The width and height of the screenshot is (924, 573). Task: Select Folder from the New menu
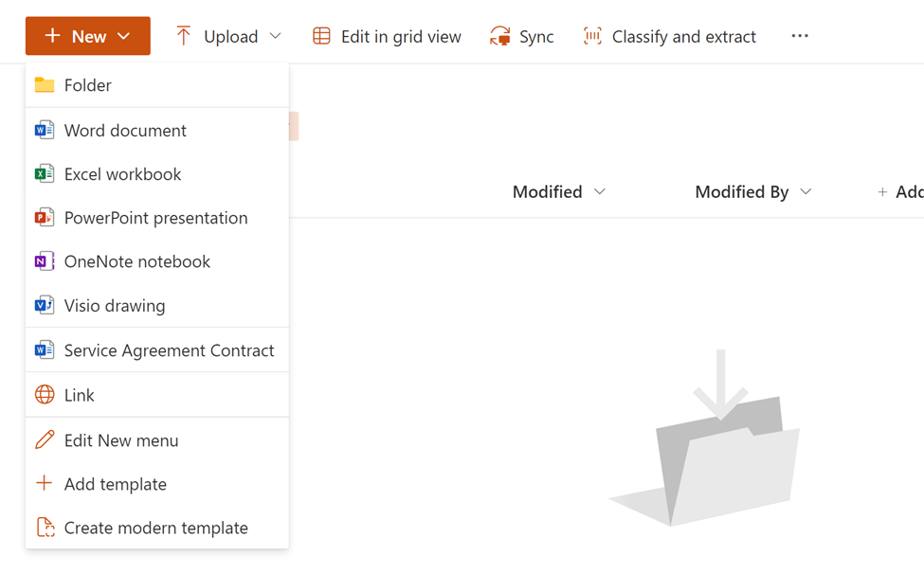pyautogui.click(x=87, y=85)
